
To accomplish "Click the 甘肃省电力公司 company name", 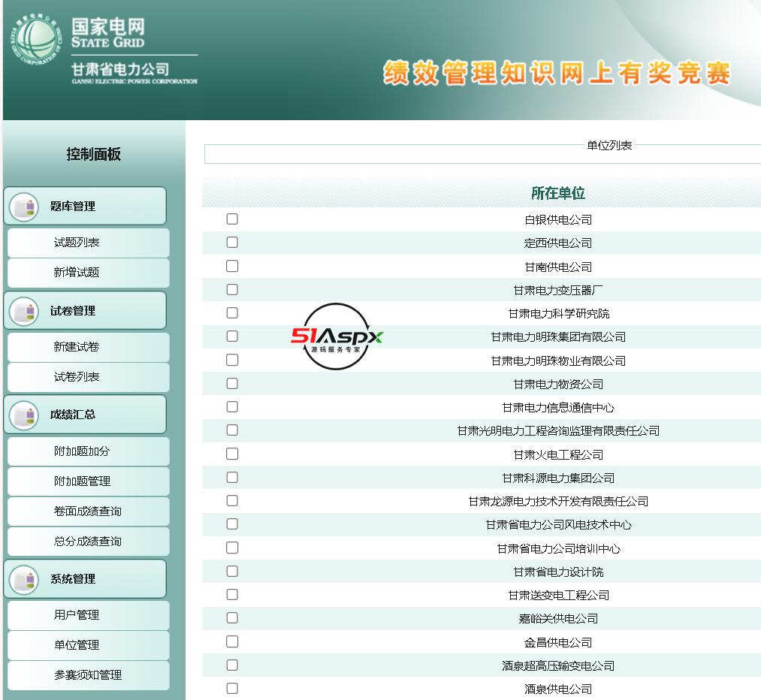I will coord(120,69).
